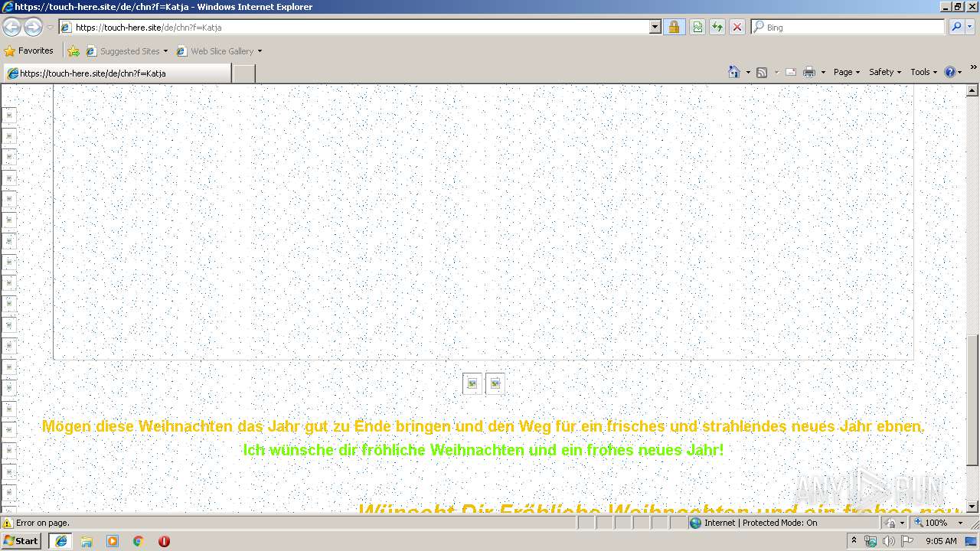
Task: Open the Page menu
Action: pos(846,72)
